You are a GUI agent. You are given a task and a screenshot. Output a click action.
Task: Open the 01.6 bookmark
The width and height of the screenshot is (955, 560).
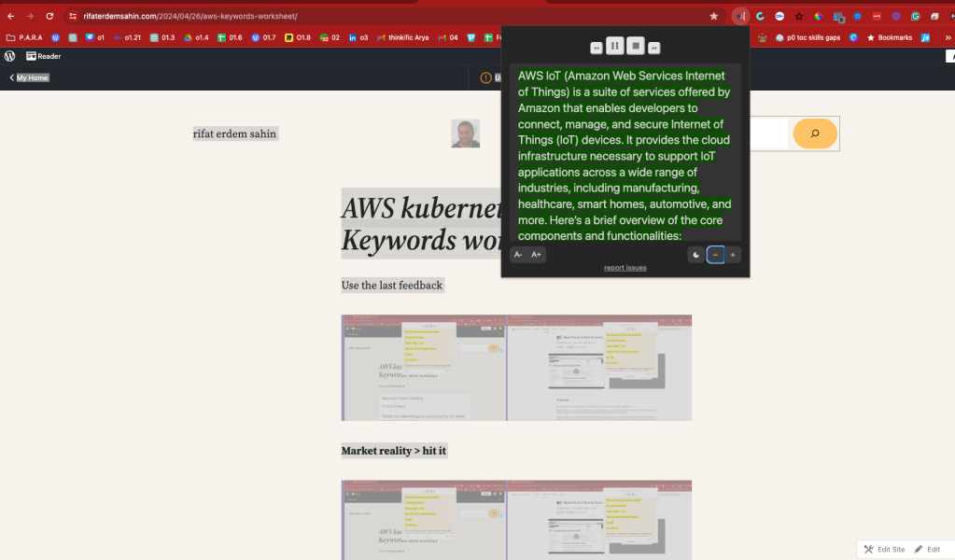[230, 37]
